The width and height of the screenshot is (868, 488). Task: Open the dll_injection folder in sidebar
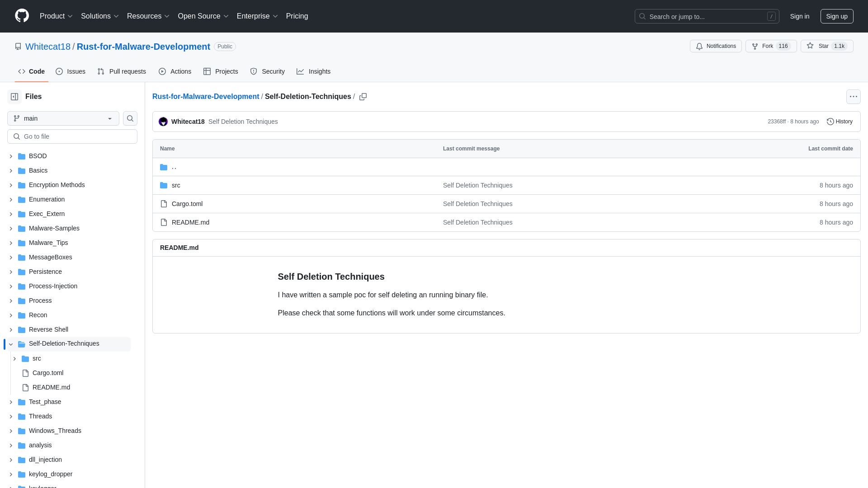tap(45, 460)
